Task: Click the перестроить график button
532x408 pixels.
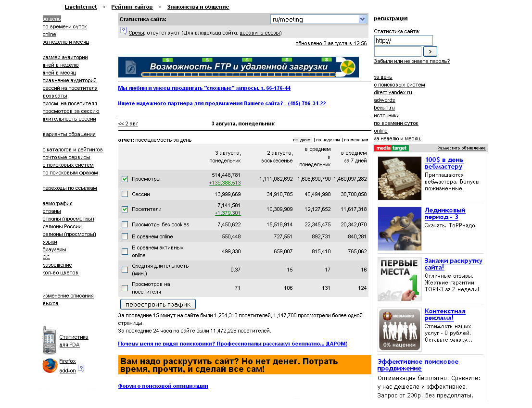Action: click(x=158, y=304)
